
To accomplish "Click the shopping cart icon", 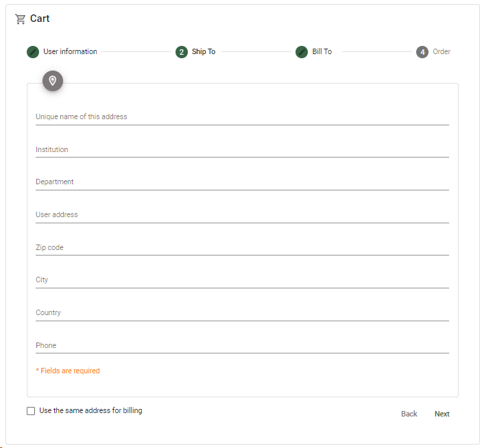I will click(21, 19).
